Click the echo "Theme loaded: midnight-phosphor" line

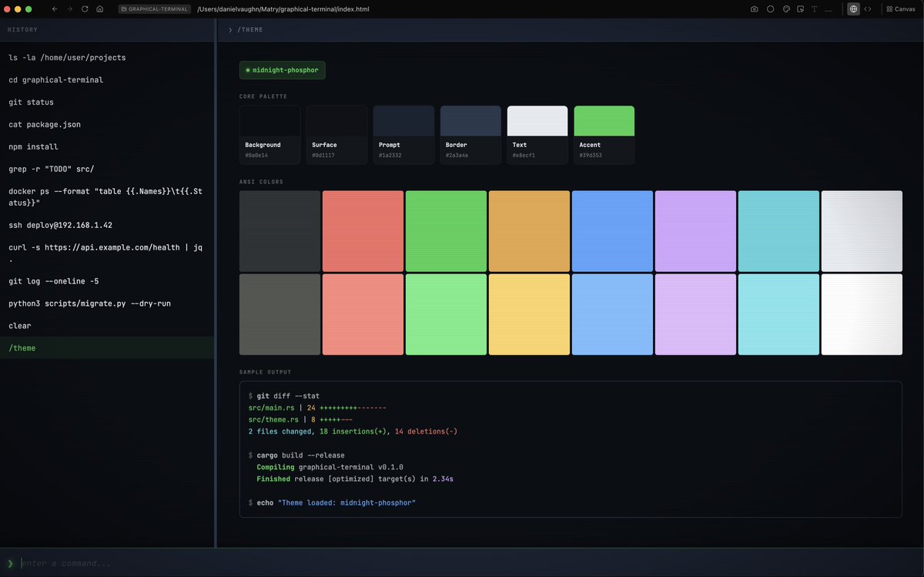click(x=332, y=503)
